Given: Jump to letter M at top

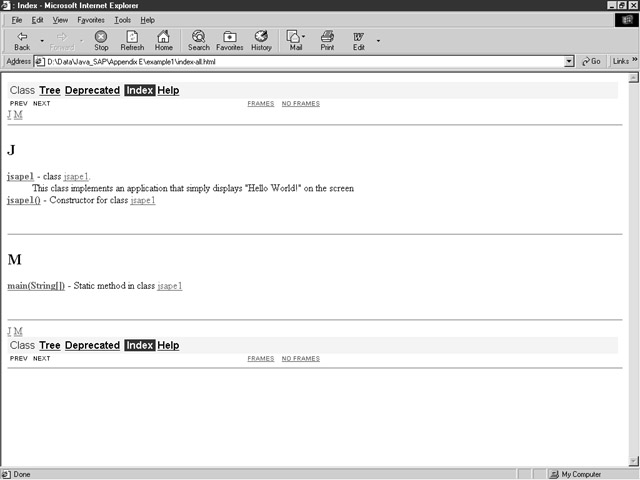Looking at the screenshot, I should point(18,115).
